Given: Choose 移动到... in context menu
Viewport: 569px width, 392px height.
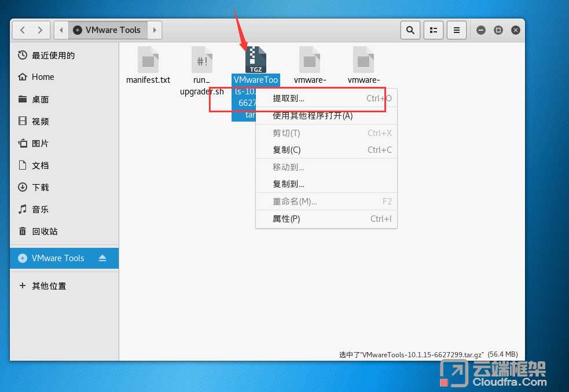Looking at the screenshot, I should click(326, 167).
